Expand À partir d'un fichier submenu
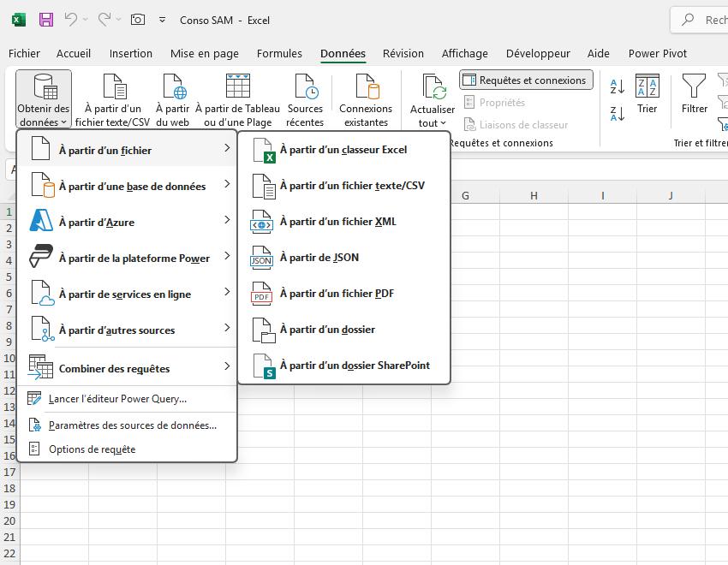Screen dimensions: 728x565 pyautogui.click(x=127, y=149)
